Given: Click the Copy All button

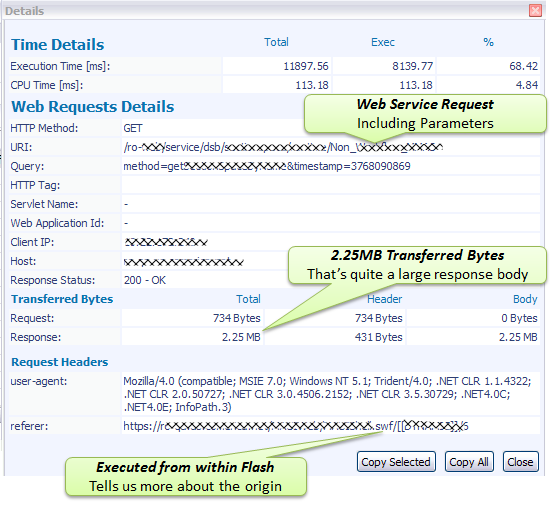Looking at the screenshot, I should [469, 461].
